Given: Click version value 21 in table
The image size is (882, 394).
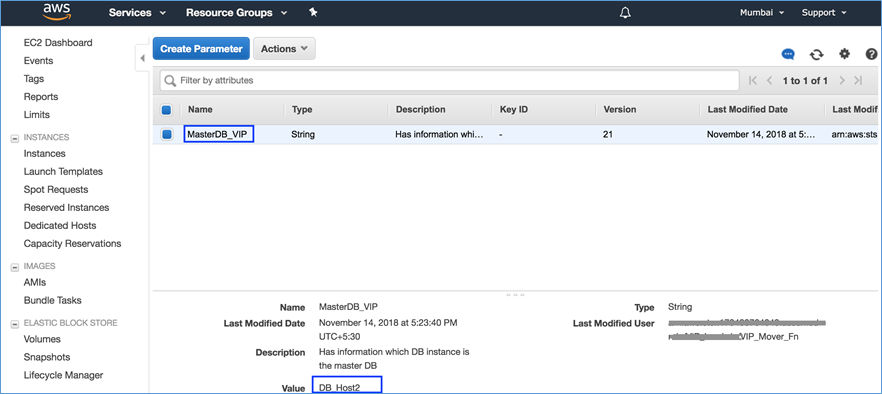Looking at the screenshot, I should 608,135.
